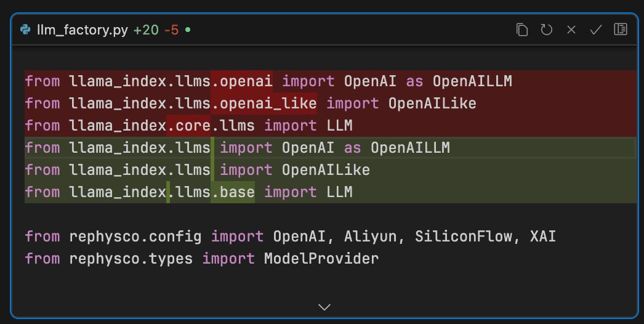The width and height of the screenshot is (644, 324).
Task: Click the circular reapply arrow icon
Action: tap(546, 30)
